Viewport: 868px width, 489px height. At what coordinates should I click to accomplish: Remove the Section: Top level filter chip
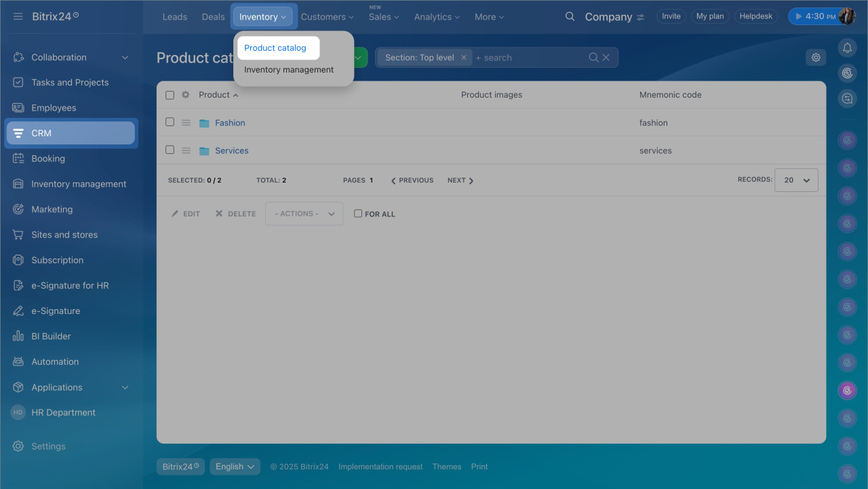464,58
